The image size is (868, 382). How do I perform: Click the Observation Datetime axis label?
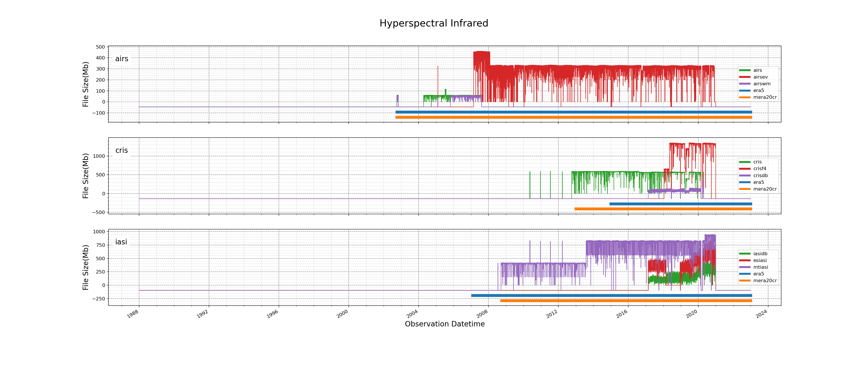[444, 324]
